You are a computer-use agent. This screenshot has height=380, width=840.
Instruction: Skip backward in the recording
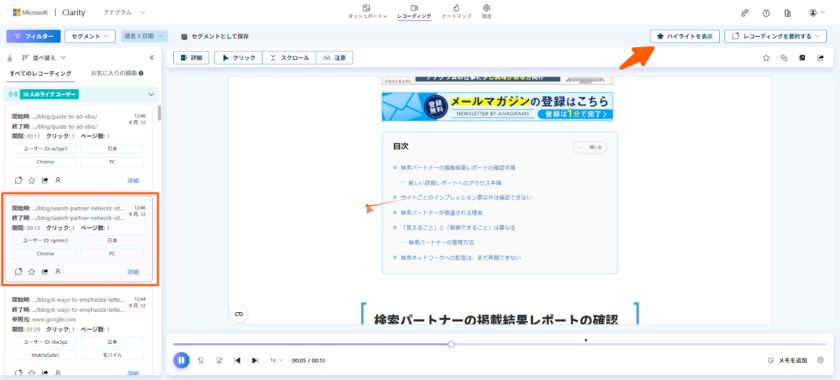[201, 361]
